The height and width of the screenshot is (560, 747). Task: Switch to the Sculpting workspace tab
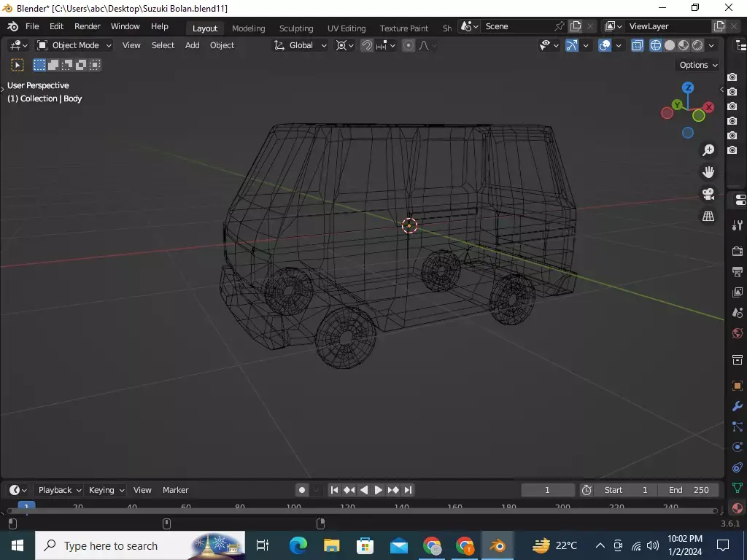tap(296, 28)
